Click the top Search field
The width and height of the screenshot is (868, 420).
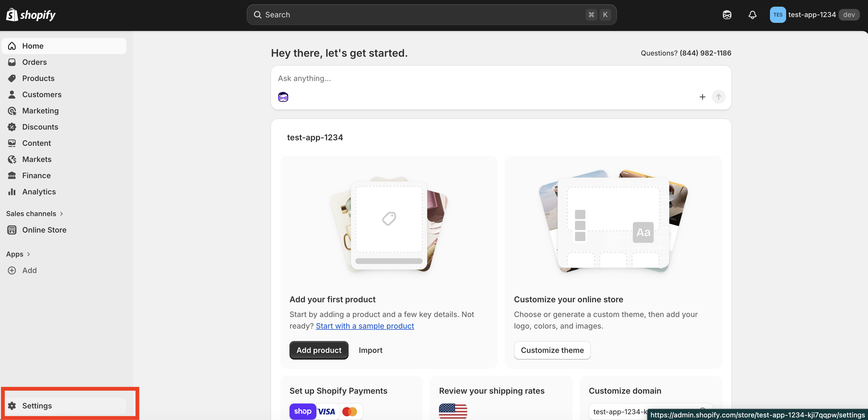click(431, 15)
